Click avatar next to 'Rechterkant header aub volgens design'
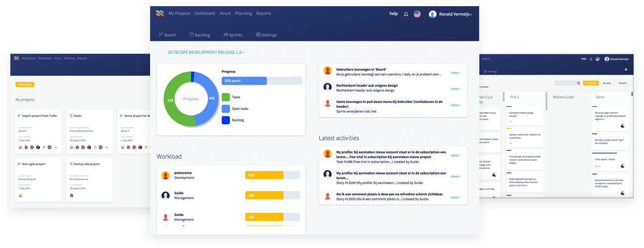The width and height of the screenshot is (644, 248). point(327,87)
